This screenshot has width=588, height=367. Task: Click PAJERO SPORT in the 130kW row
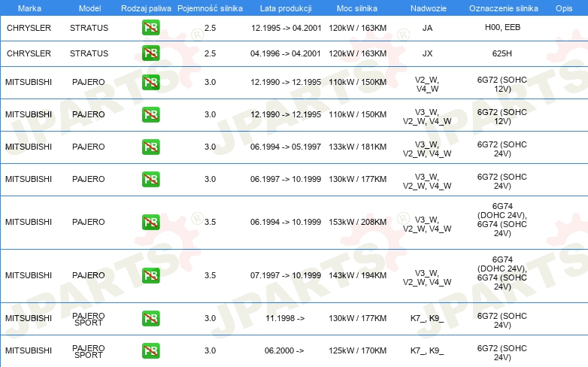click(89, 320)
